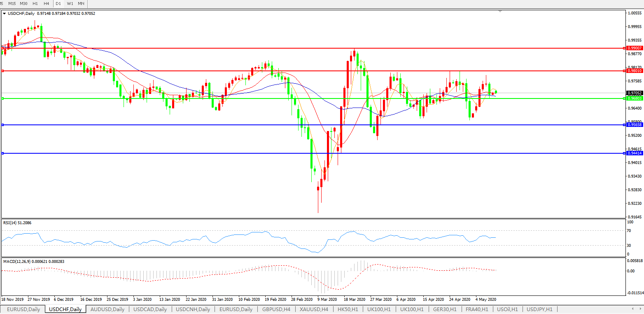Click the RSI(14) indicator label
This screenshot has height=314, width=644.
[x=17, y=223]
